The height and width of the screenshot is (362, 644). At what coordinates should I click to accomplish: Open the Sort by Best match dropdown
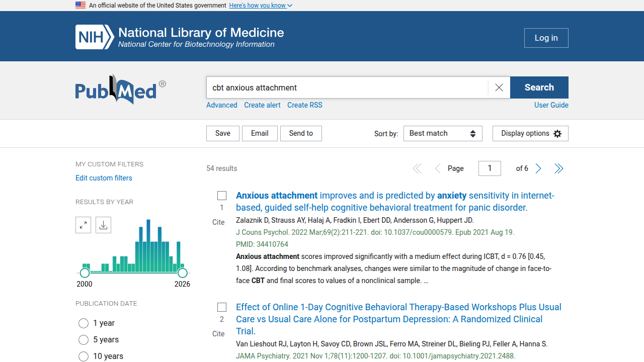[x=443, y=133]
